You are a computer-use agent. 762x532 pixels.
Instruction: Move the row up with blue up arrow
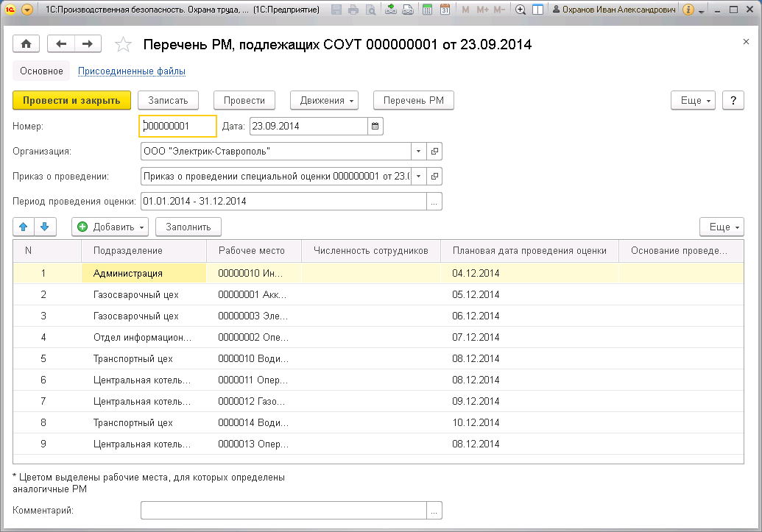24,227
